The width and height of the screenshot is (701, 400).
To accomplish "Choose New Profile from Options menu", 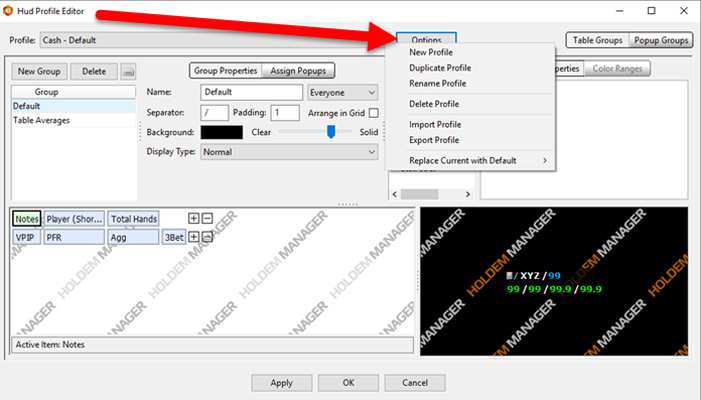I will point(431,52).
